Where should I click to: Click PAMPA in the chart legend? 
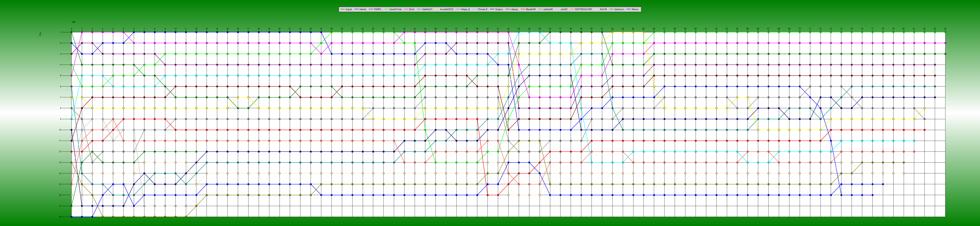tap(377, 9)
